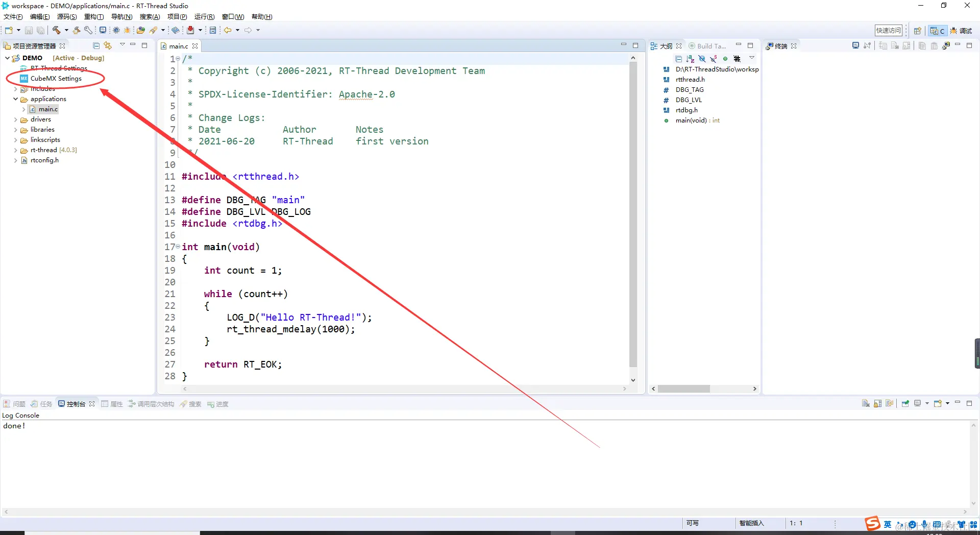980x535 pixels.
Task: Open the build hammer dropdown arrow
Action: tap(66, 30)
